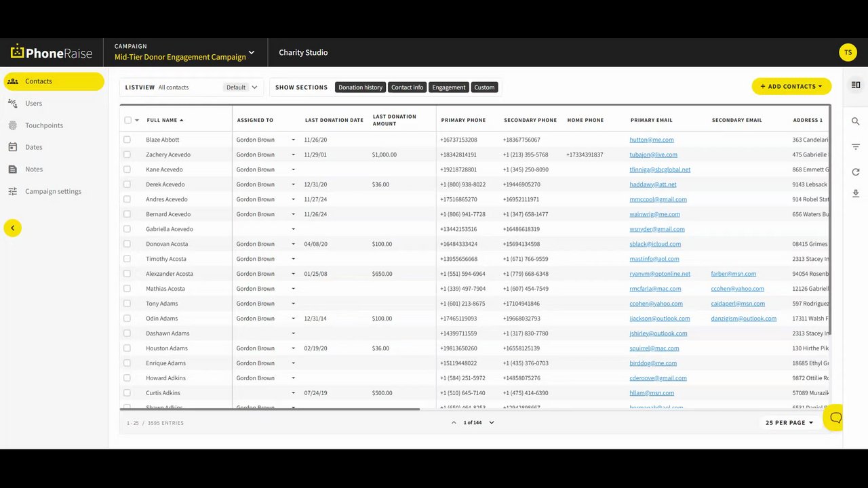Open assigned-to dropdown for Curtis Adkins
Viewport: 868px width, 488px height.
tap(294, 393)
